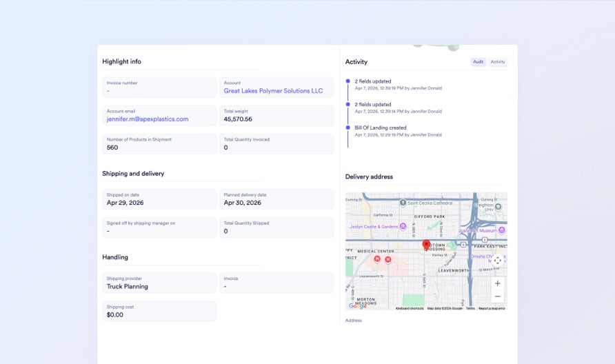Select the second '2 fields updated' timeline dot at 12:39:14
This screenshot has height=364, width=615.
[x=347, y=104]
